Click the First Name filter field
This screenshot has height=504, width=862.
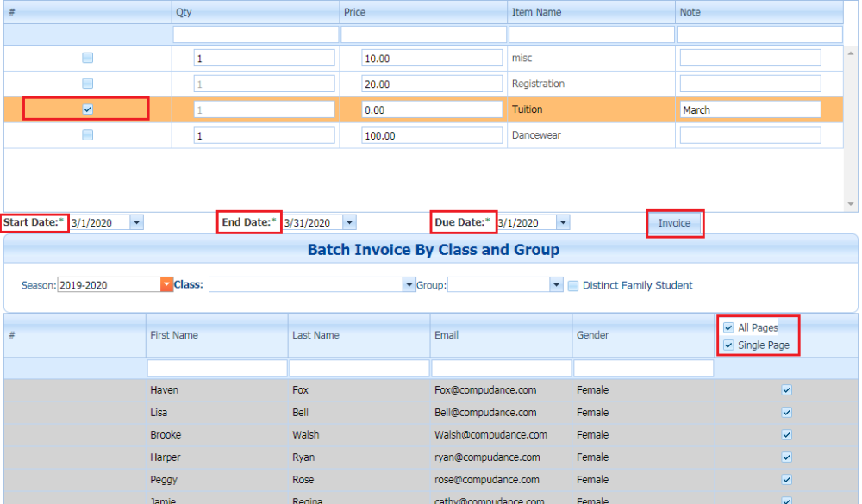[x=216, y=367]
